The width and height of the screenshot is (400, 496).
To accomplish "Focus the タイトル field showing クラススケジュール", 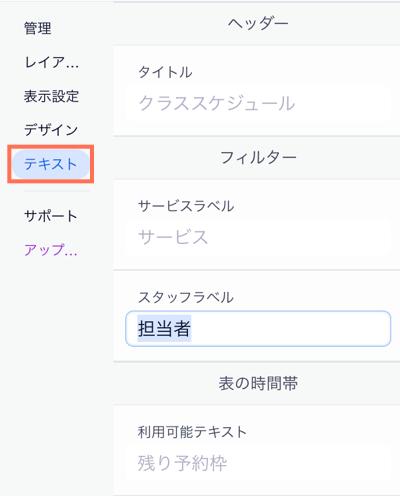I will click(x=258, y=103).
